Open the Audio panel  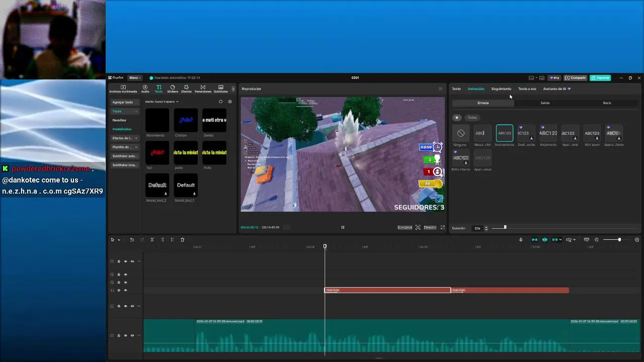[x=145, y=89]
